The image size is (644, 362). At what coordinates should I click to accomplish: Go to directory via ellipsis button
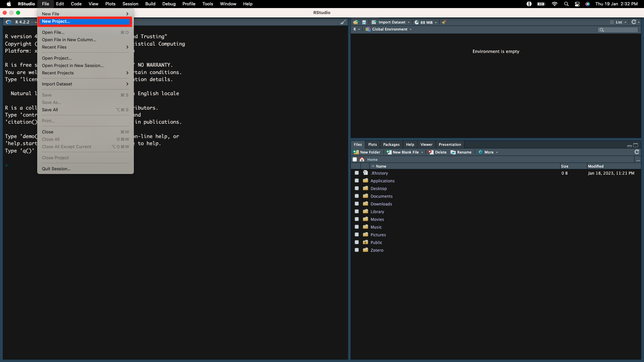[638, 160]
